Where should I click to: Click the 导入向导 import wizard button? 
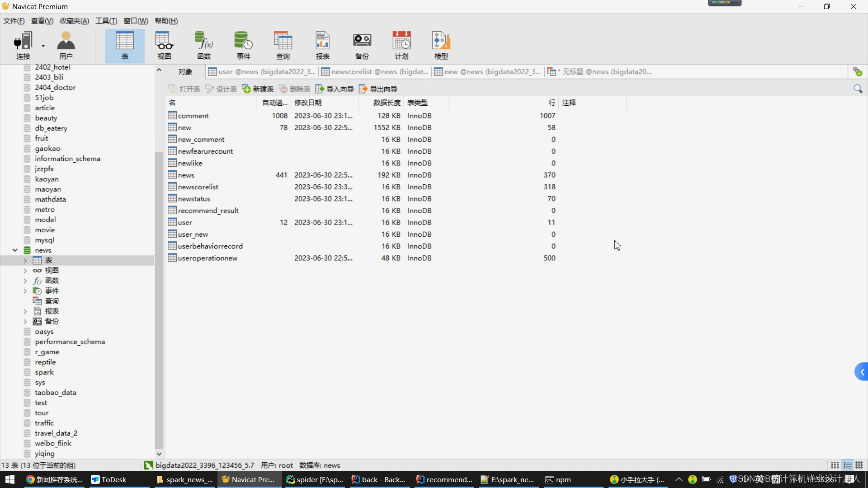click(x=335, y=89)
